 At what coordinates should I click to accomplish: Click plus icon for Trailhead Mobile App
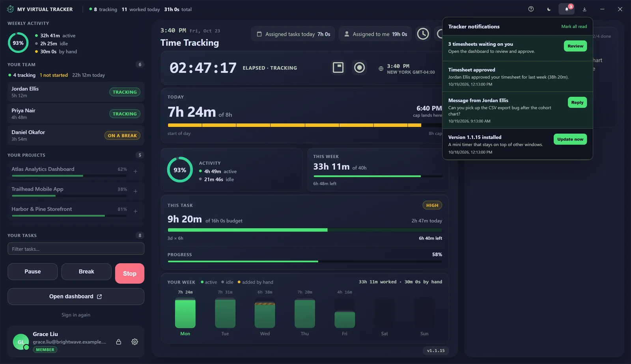click(135, 191)
